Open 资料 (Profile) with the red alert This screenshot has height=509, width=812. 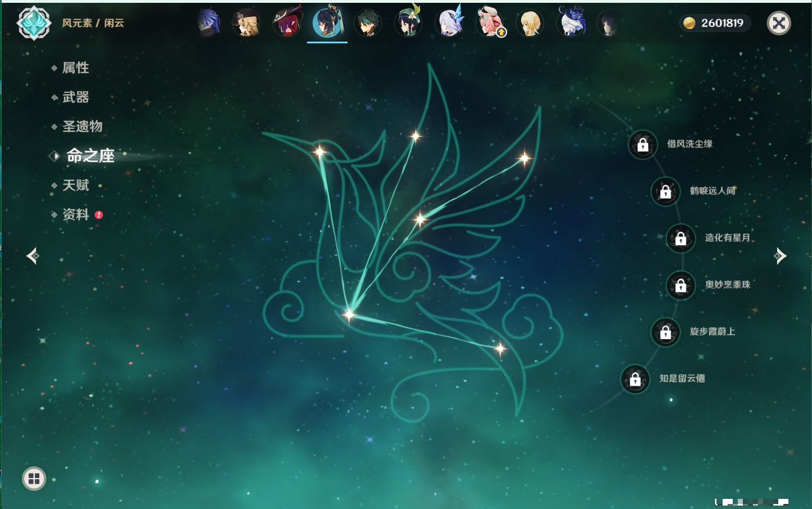point(75,214)
